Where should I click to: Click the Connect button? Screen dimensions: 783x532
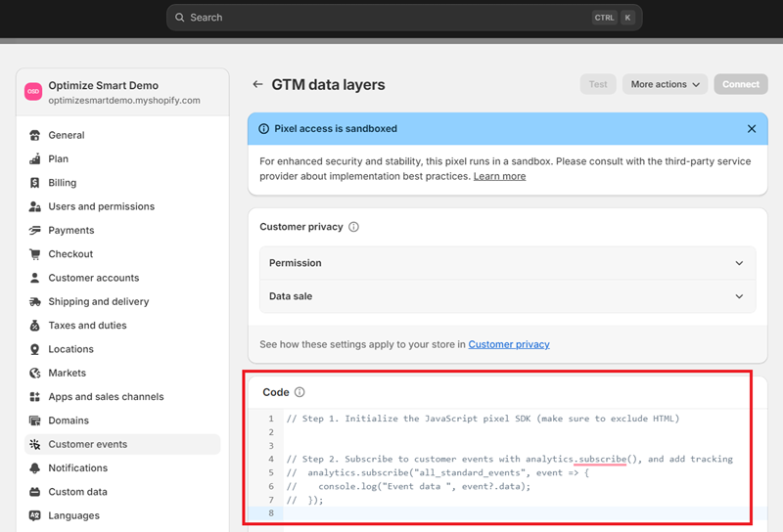[x=741, y=84]
